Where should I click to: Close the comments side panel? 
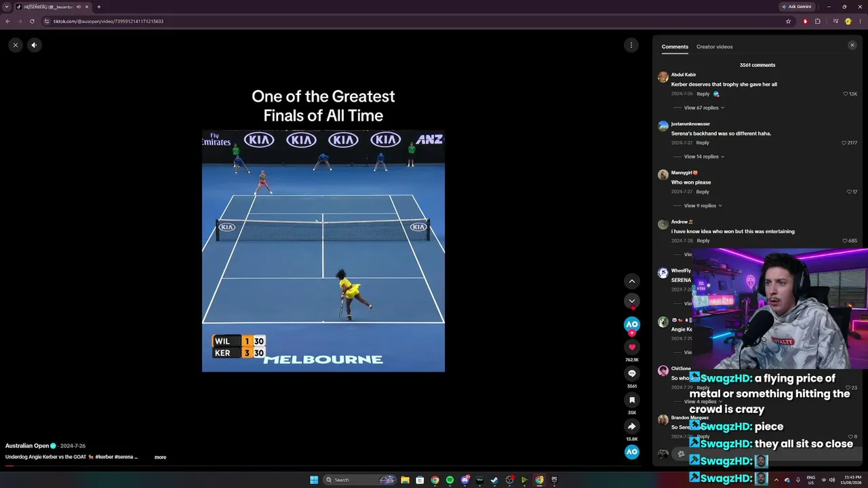tap(852, 45)
